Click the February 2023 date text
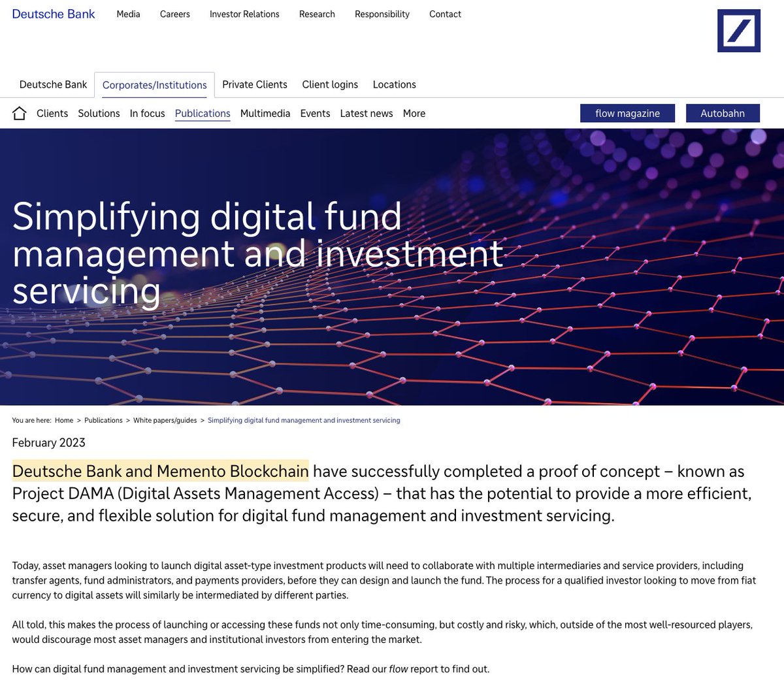784x686 pixels. click(49, 442)
